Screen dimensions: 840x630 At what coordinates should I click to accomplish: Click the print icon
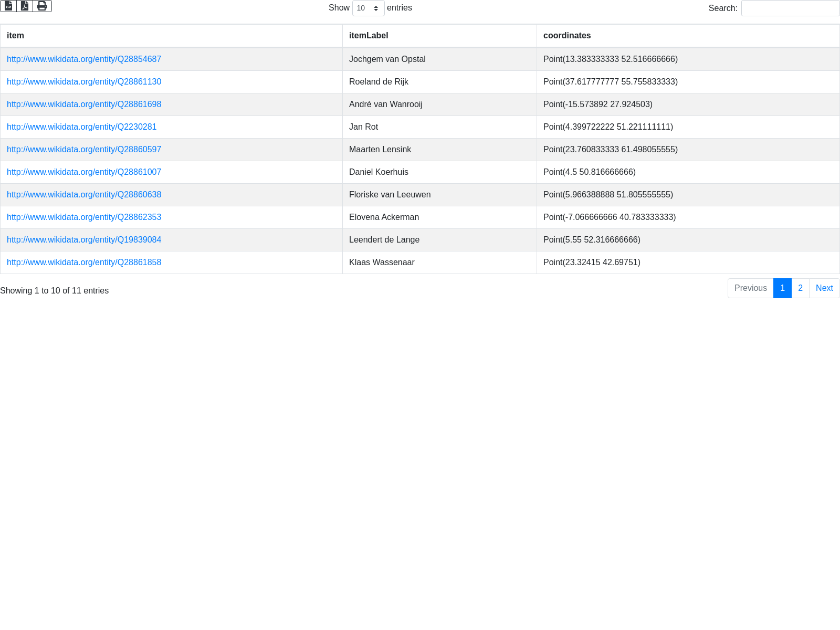coord(42,6)
